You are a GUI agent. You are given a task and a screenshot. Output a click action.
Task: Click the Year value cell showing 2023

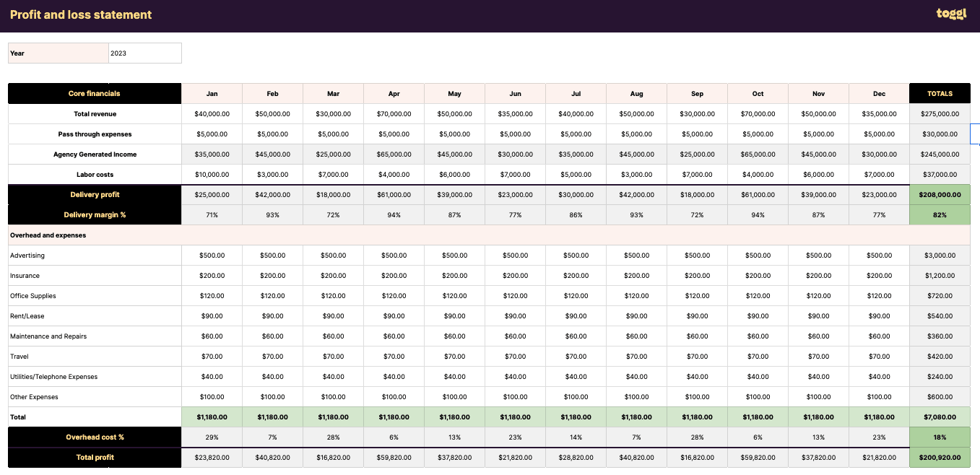(144, 53)
